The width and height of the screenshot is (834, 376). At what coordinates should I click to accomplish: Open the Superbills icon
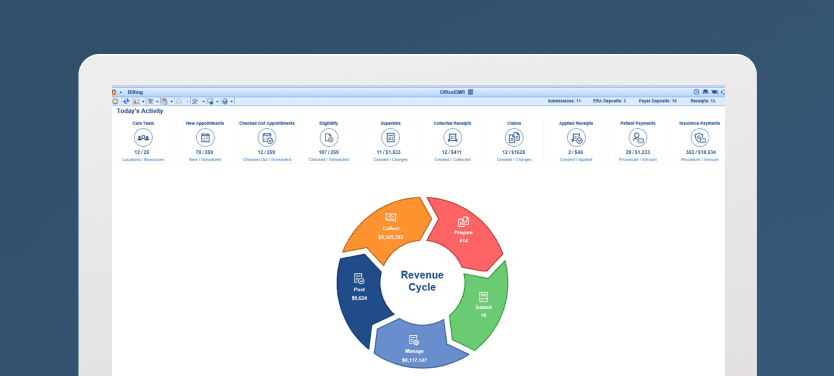pyautogui.click(x=390, y=138)
